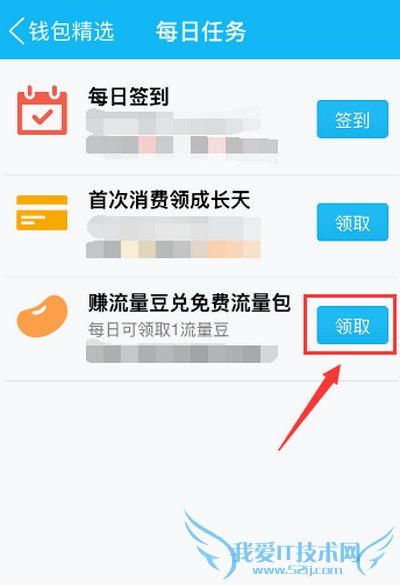Tap the orange bean icon
400x585 pixels.
tap(42, 316)
